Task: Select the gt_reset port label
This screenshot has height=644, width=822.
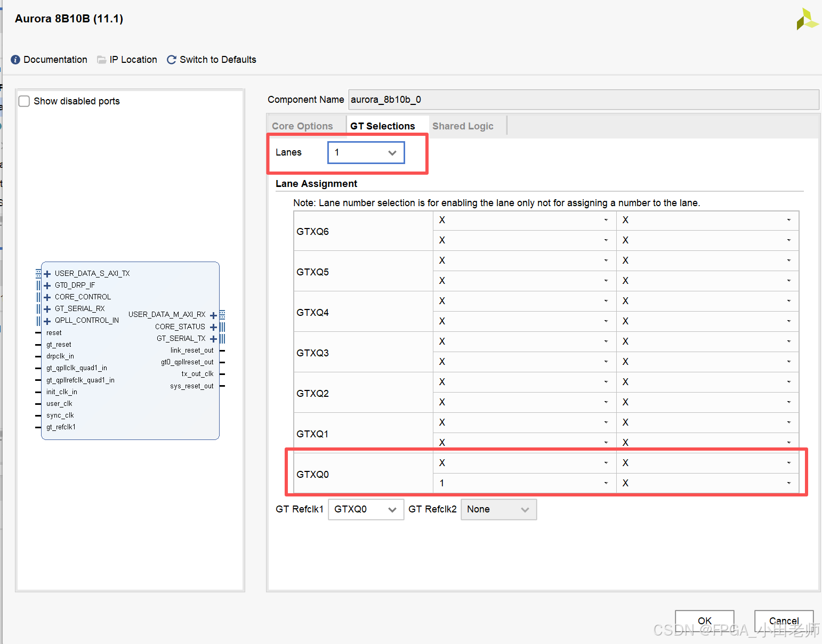Action: (59, 345)
